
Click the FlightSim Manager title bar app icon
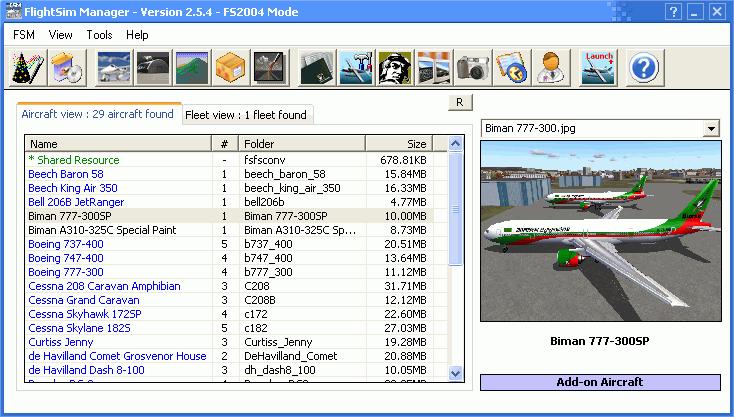(13, 11)
